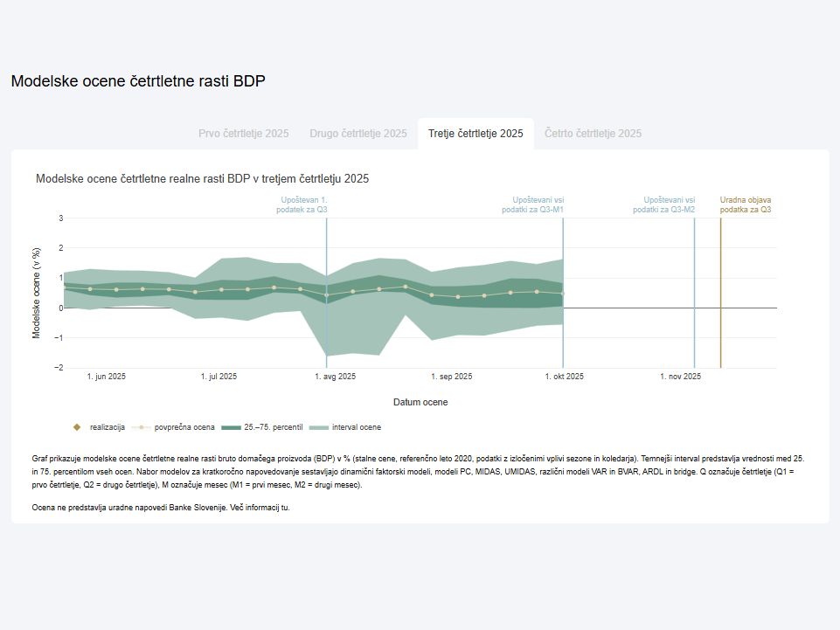This screenshot has width=840, height=630.
Task: Click the realizacija diamond legend icon
Action: point(77,427)
